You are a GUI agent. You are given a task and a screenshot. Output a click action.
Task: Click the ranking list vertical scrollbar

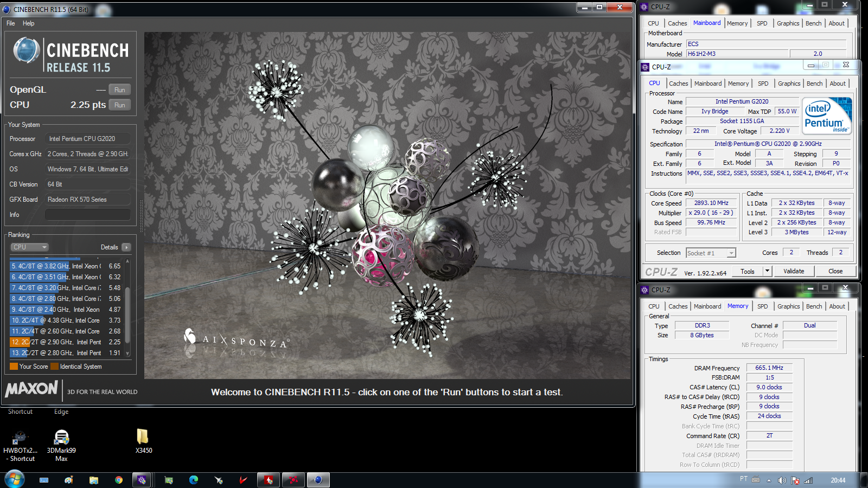[x=127, y=307]
